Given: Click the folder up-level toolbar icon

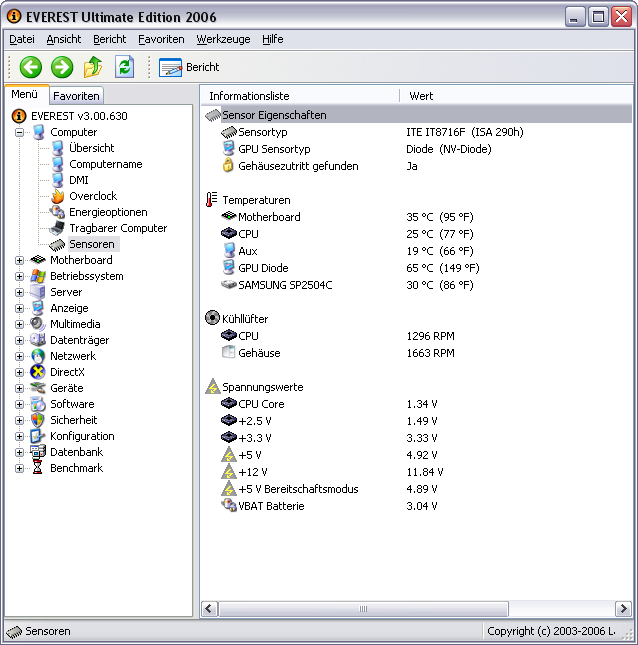Looking at the screenshot, I should (x=93, y=67).
